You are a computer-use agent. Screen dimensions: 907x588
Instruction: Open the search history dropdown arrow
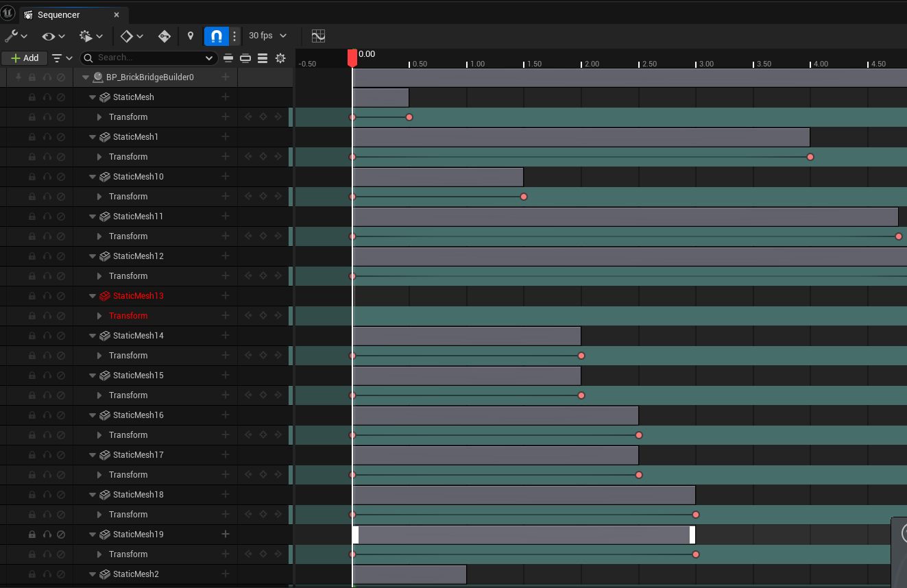210,58
